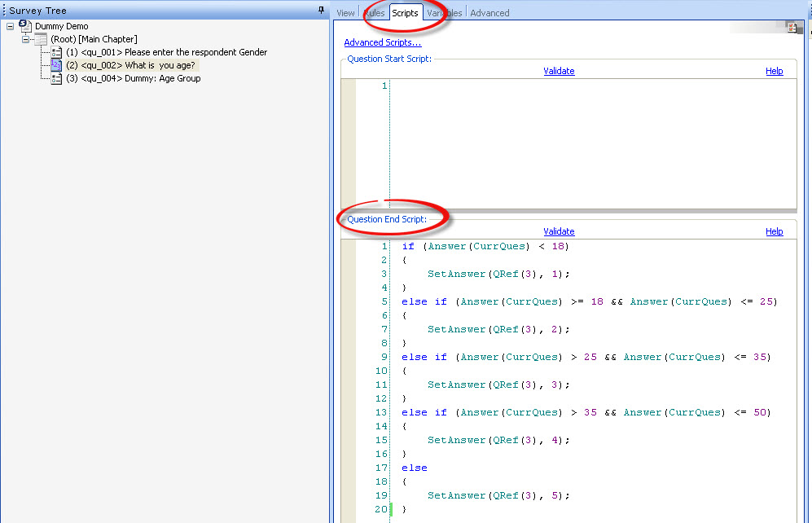The width and height of the screenshot is (812, 523).
Task: Click the line with '>= 18 && ... <= 25'
Action: 590,302
